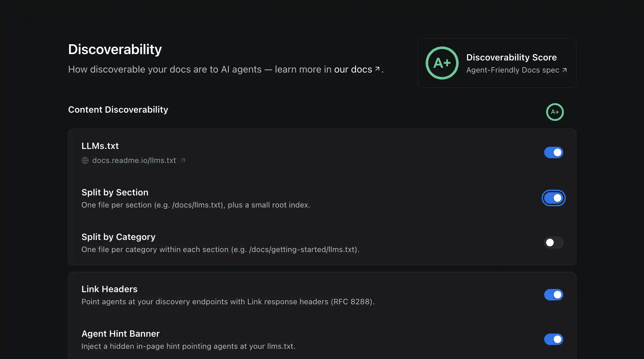Image resolution: width=644 pixels, height=359 pixels.
Task: Disable the LLMs.txt toggle
Action: (x=553, y=152)
